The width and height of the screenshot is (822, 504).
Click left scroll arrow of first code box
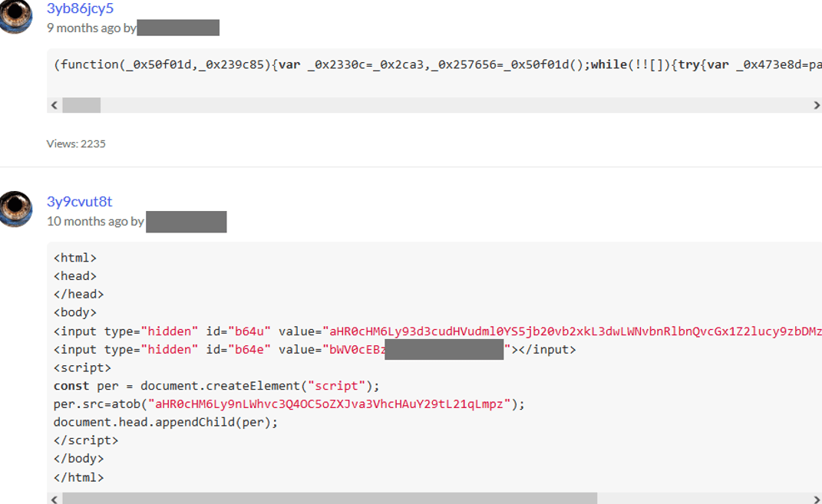tap(54, 105)
